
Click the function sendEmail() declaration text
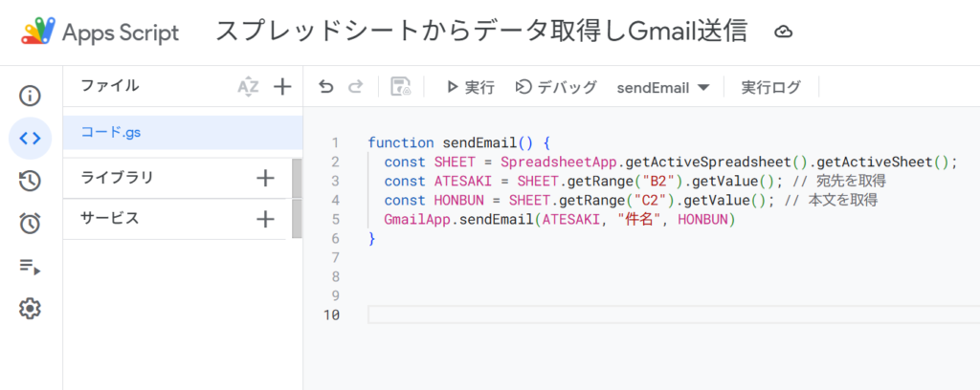(458, 142)
